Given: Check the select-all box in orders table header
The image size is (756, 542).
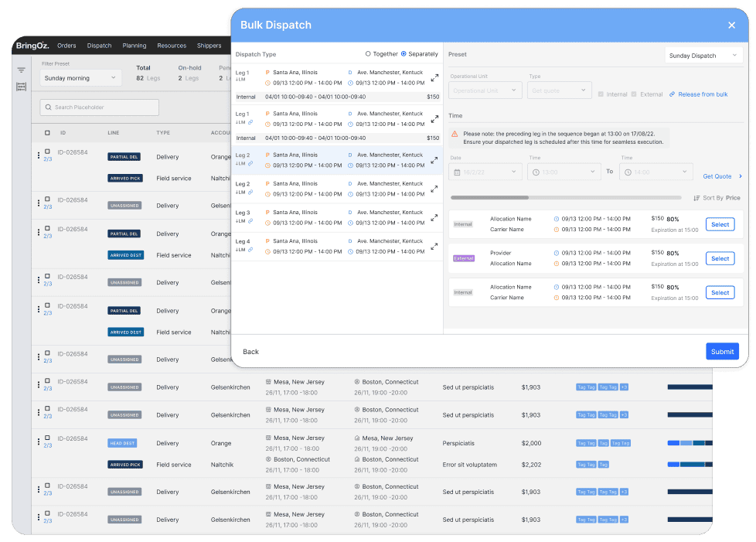Looking at the screenshot, I should [47, 133].
